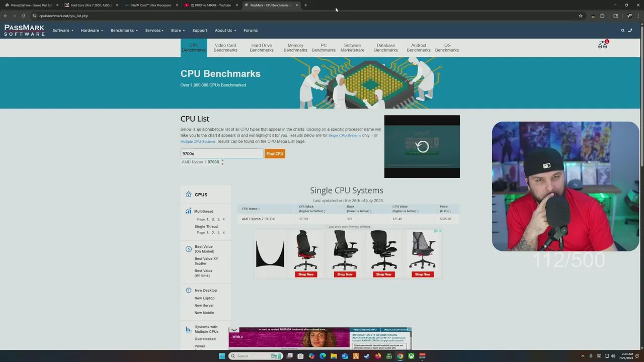Sort table by Rank column
Image resolution: width=644 pixels, height=362 pixels.
(x=358, y=209)
